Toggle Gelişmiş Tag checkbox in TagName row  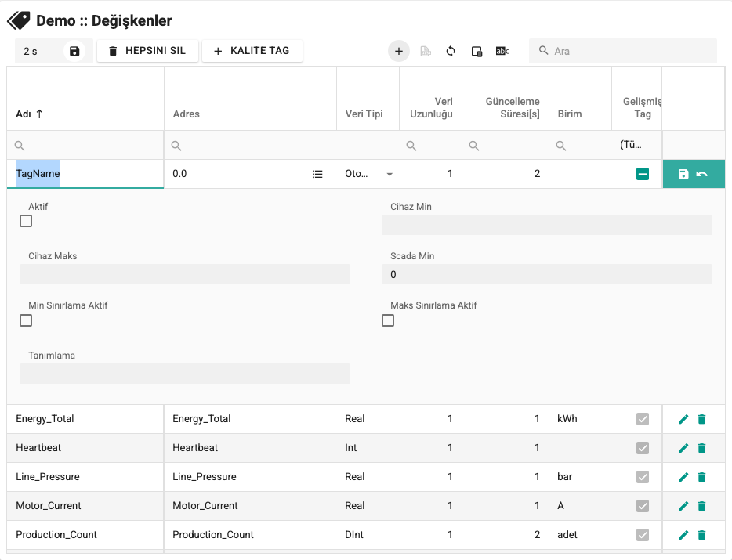(x=643, y=174)
